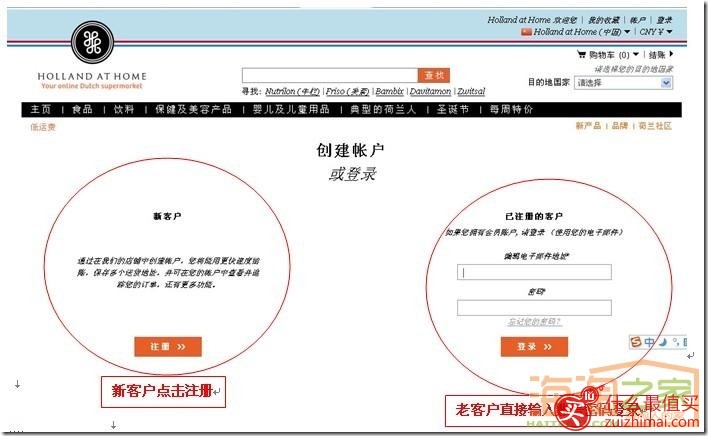The height and width of the screenshot is (436, 708).
Task: Click the Friso (美素) quick search link
Action: click(x=348, y=91)
